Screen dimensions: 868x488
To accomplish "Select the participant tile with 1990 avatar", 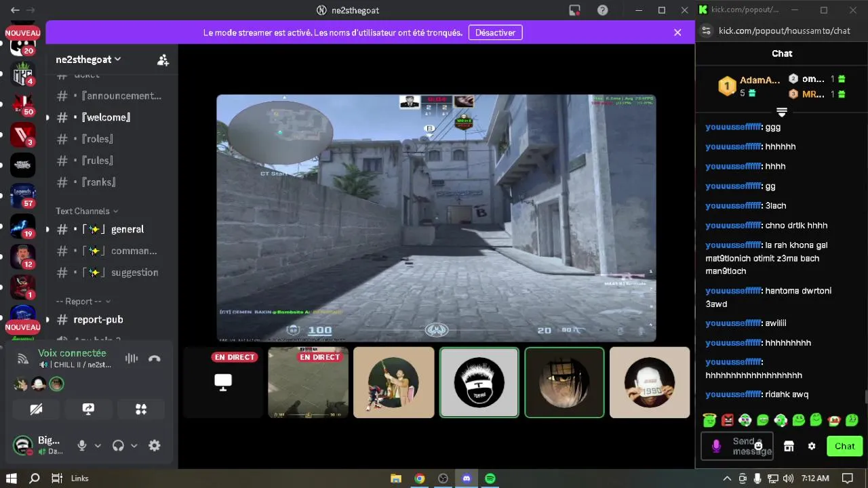I will tap(649, 382).
